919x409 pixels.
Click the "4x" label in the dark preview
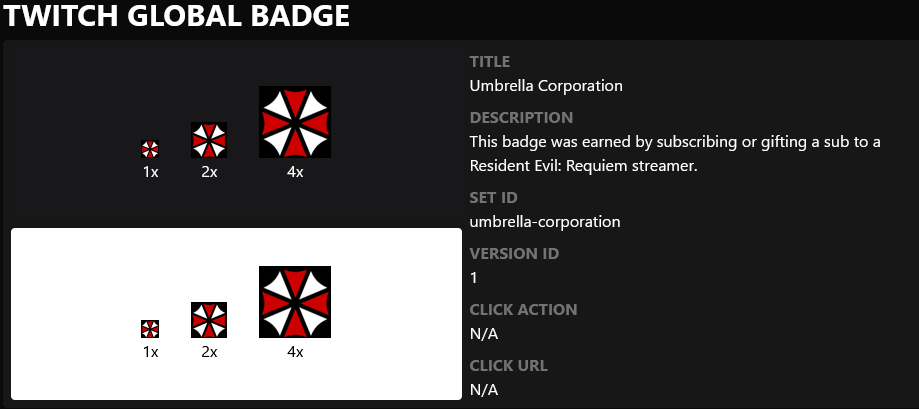(295, 172)
